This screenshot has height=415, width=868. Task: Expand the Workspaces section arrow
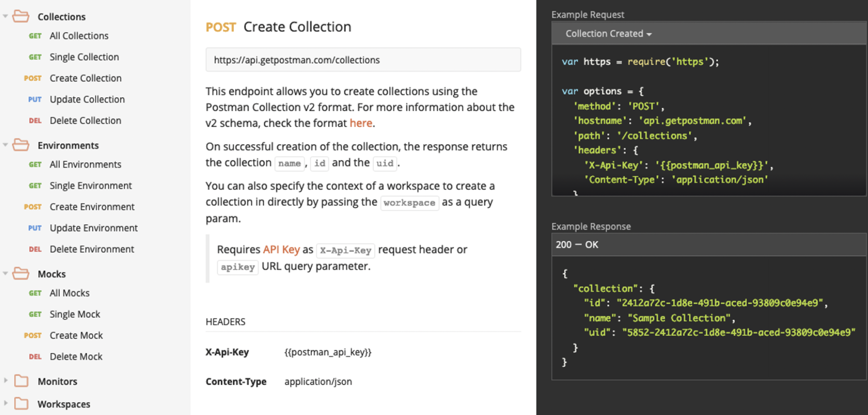6,403
